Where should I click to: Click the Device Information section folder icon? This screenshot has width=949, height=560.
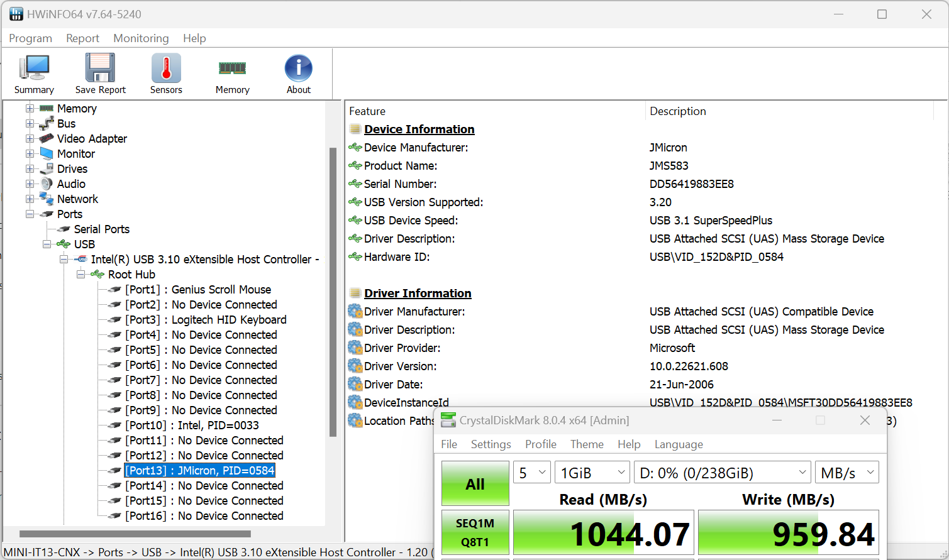pyautogui.click(x=355, y=129)
